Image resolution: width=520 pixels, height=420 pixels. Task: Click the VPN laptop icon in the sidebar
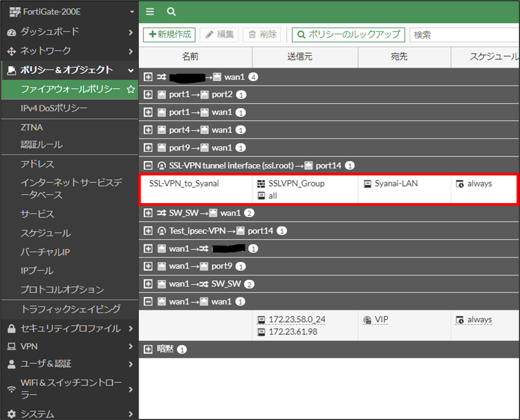click(x=11, y=347)
